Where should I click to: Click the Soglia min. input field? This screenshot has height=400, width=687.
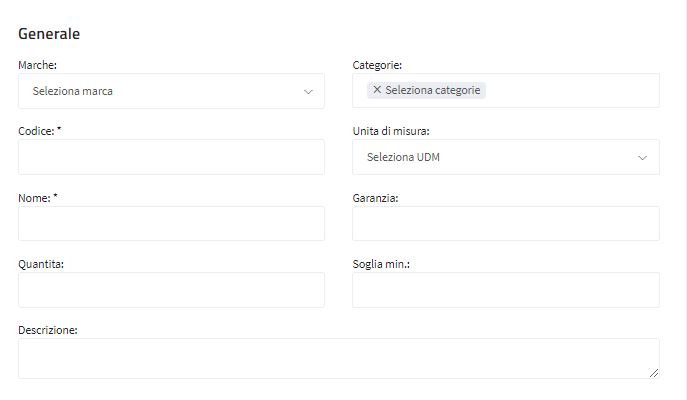coord(506,290)
